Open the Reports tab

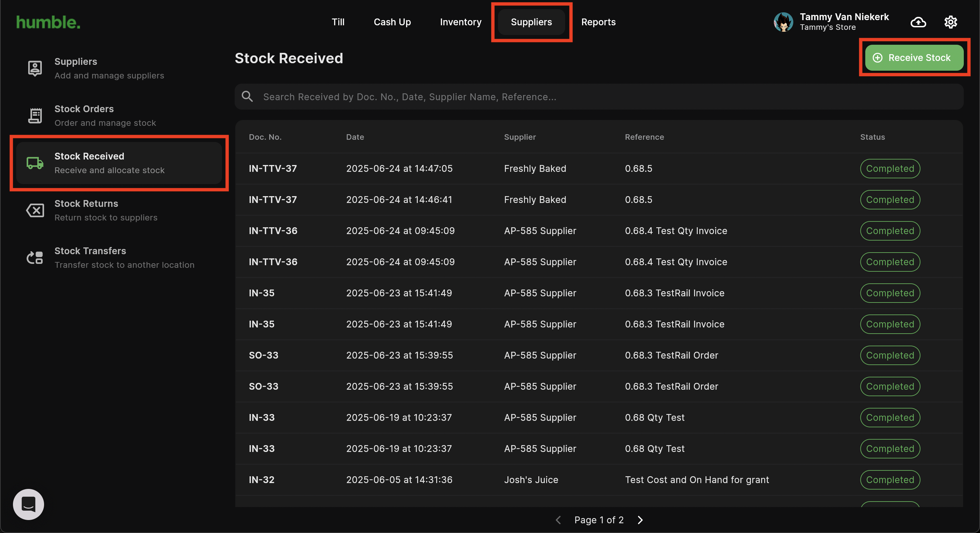[x=599, y=22]
